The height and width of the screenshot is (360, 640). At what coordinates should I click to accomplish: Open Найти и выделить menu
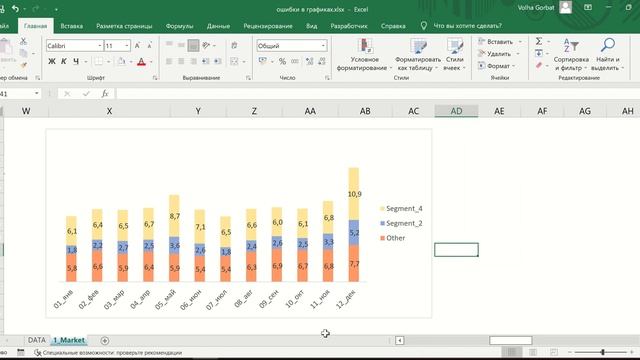tap(608, 55)
